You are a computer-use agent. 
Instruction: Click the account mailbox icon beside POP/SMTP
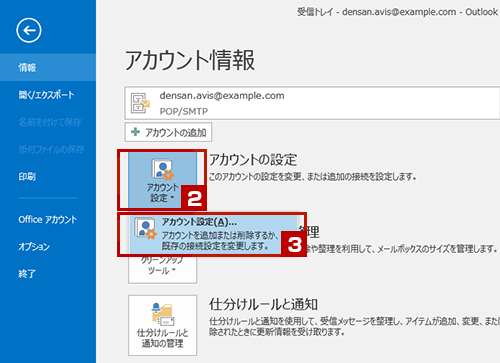coord(140,103)
